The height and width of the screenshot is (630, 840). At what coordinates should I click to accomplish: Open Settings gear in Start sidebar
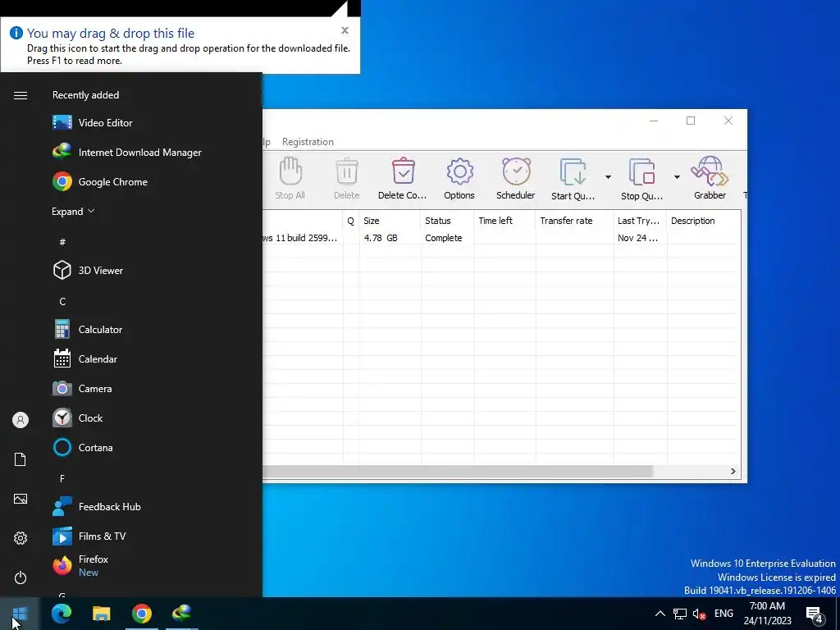pos(21,538)
